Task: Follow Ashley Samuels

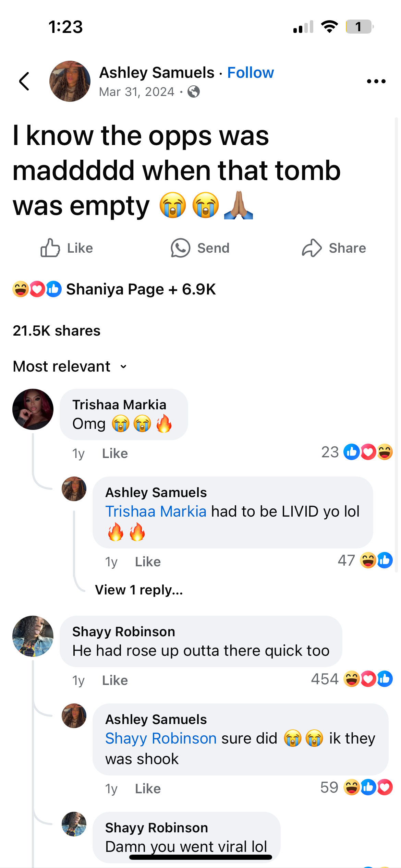Action: [x=251, y=73]
